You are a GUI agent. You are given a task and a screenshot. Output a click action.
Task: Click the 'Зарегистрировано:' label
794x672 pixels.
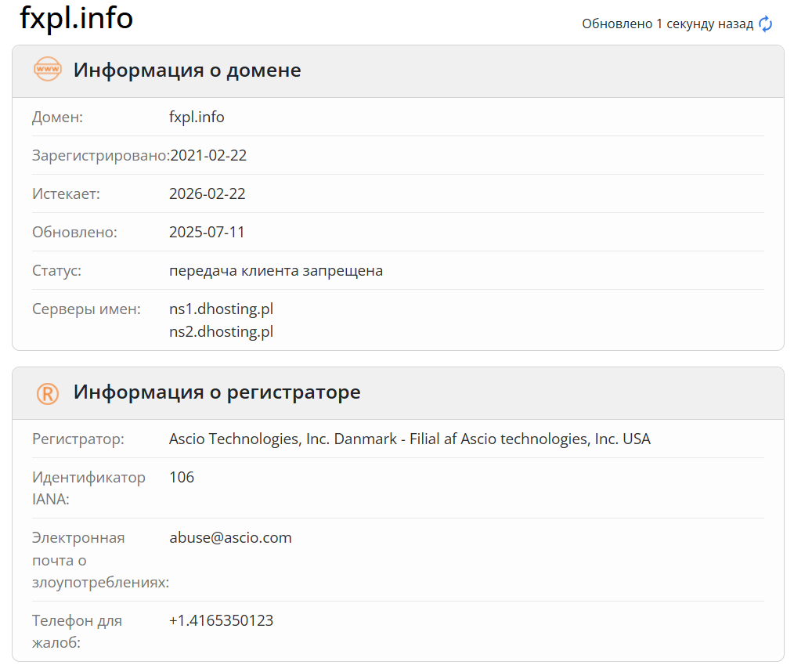click(x=101, y=155)
